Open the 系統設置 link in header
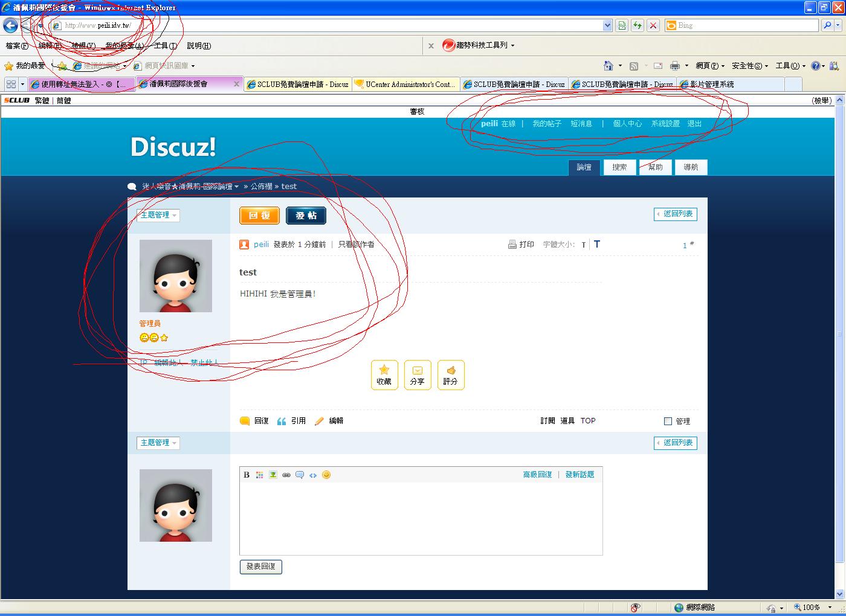846x616 pixels. point(665,124)
